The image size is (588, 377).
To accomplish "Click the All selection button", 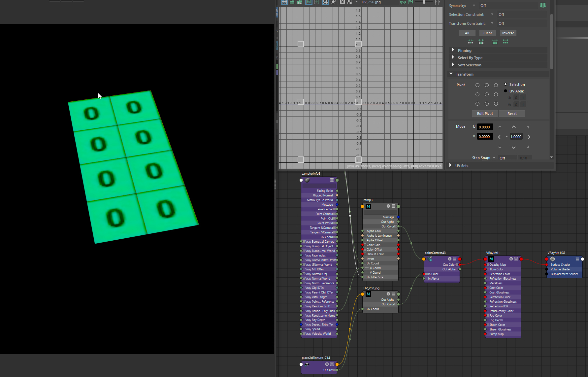I will [467, 33].
